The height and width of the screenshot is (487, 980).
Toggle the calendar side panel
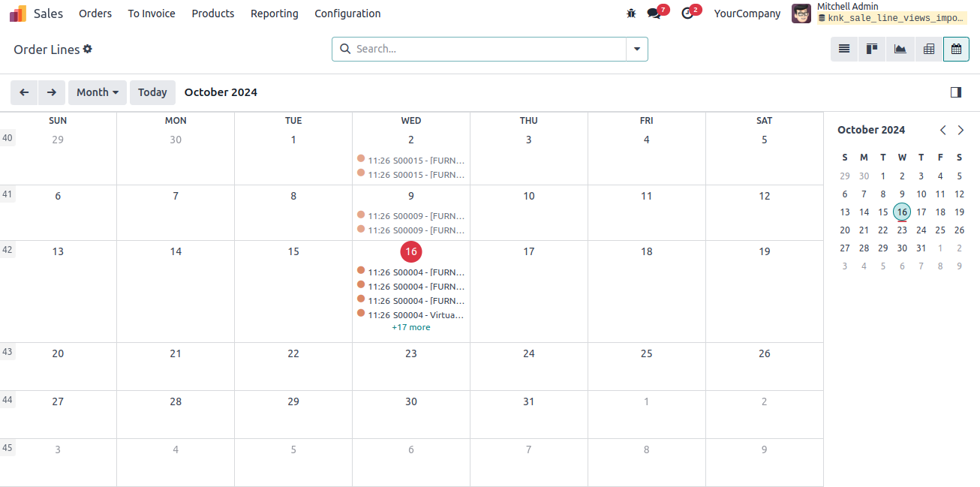point(956,92)
